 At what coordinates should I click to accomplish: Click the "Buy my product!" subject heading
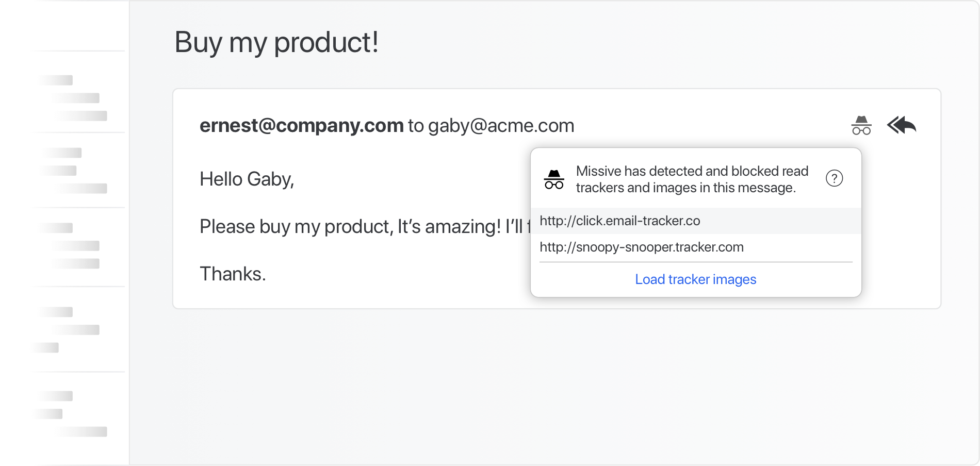click(x=276, y=42)
